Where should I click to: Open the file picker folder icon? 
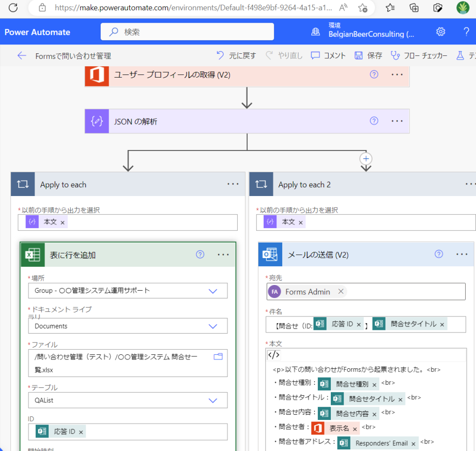(218, 356)
